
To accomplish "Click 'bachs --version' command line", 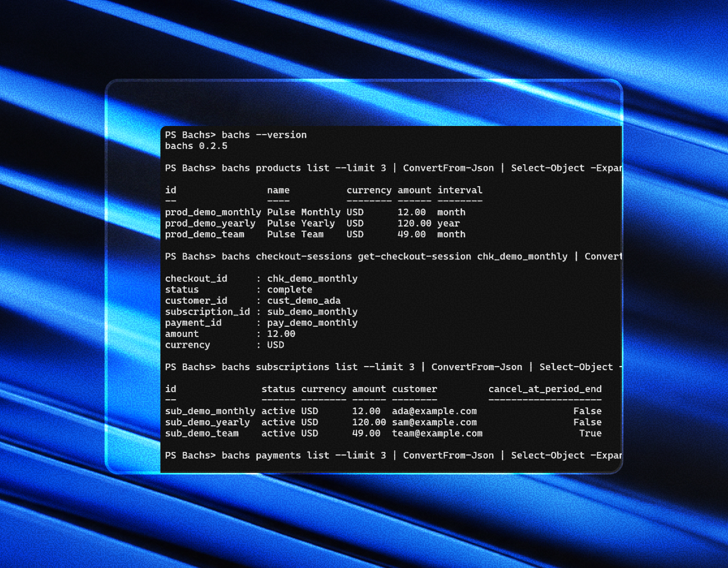I will coord(264,135).
